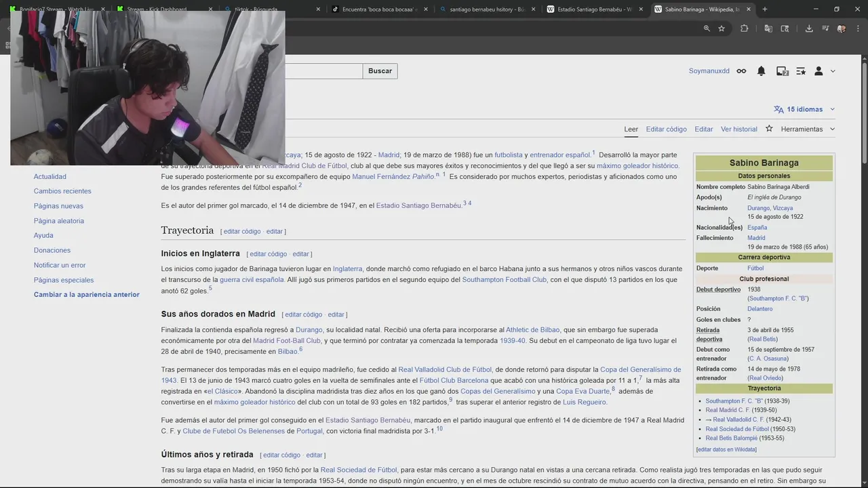Screen dimensions: 868x488
Task: Open a new browser tab
Action: click(x=765, y=9)
